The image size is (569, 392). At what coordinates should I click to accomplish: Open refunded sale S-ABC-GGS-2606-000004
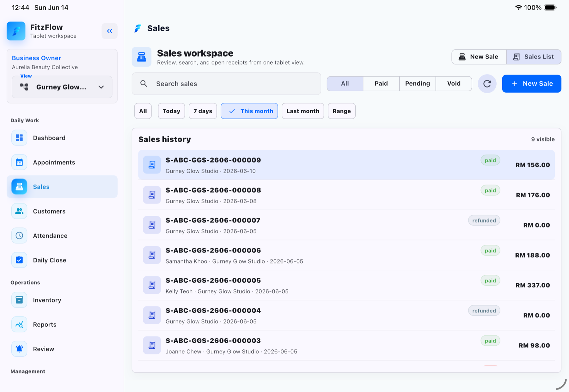(346, 315)
